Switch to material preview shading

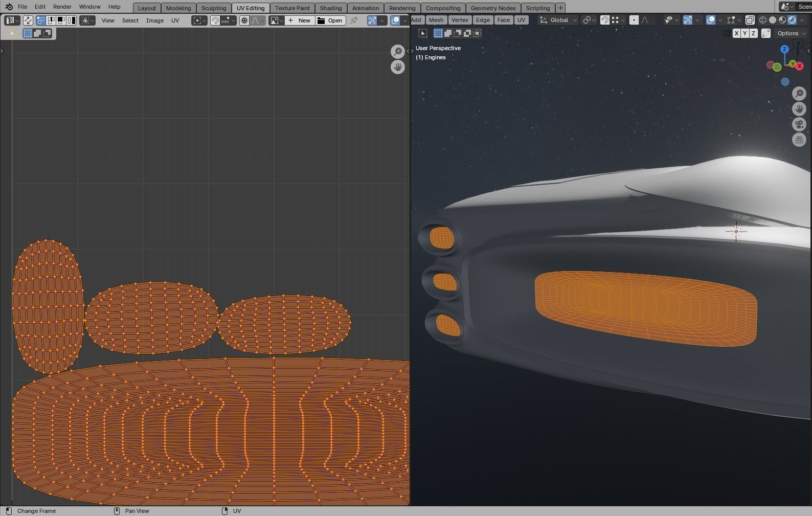pyautogui.click(x=782, y=20)
